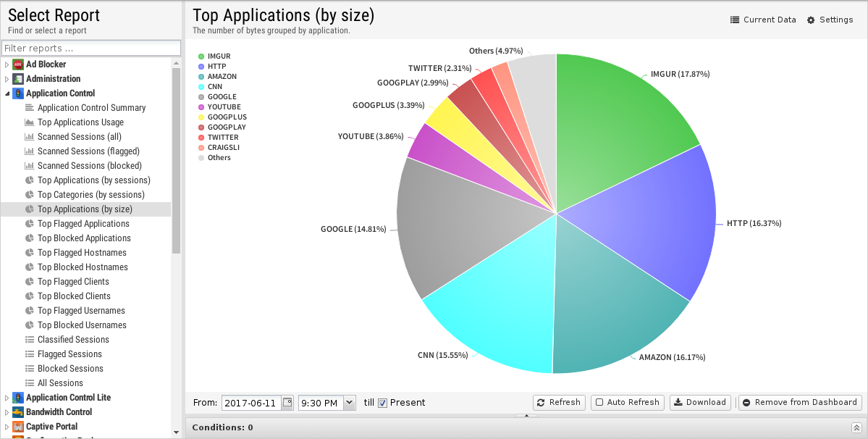Click the Current Data button
Image resolution: width=868 pixels, height=439 pixels.
(x=763, y=20)
